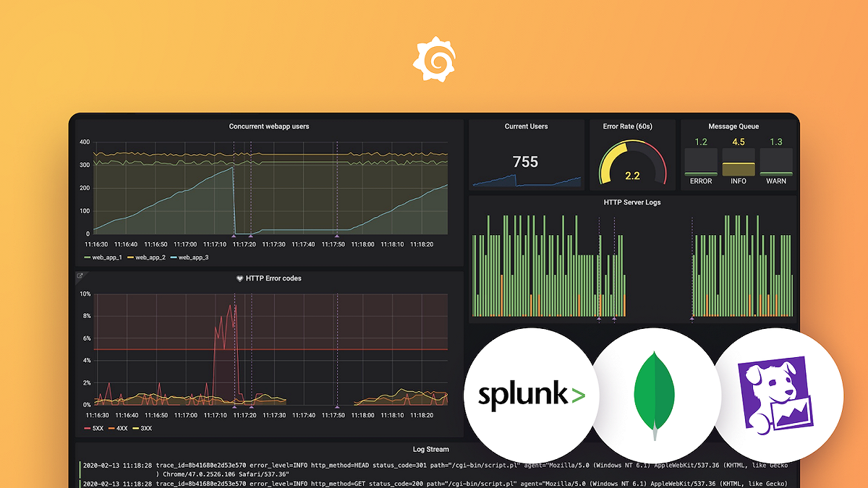868x488 pixels.
Task: Open the Log Stream panel title dropdown
Action: pyautogui.click(x=430, y=448)
